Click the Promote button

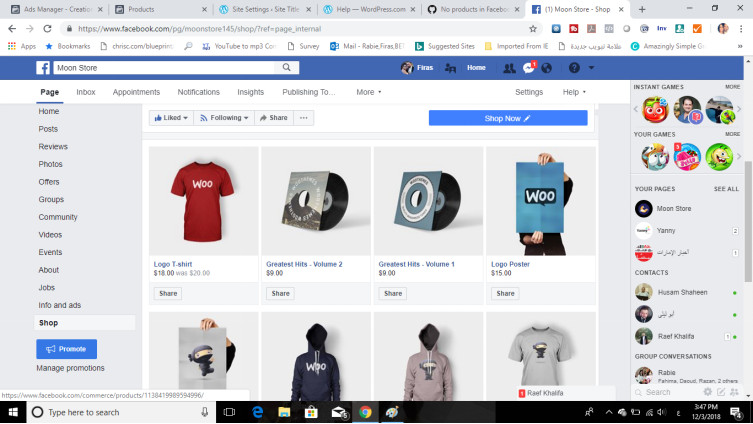[x=66, y=349]
